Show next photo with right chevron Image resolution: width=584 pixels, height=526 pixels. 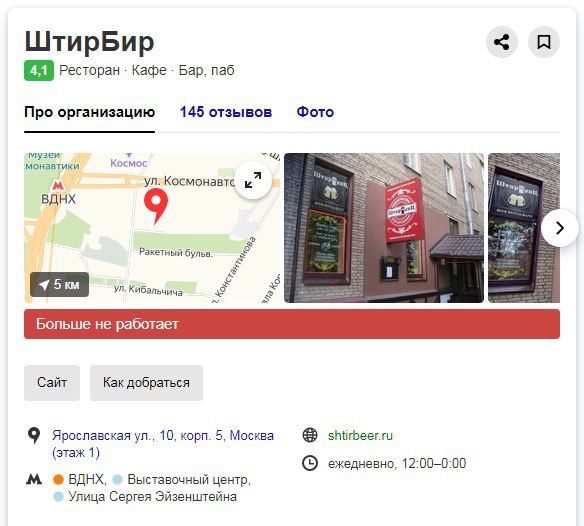559,228
